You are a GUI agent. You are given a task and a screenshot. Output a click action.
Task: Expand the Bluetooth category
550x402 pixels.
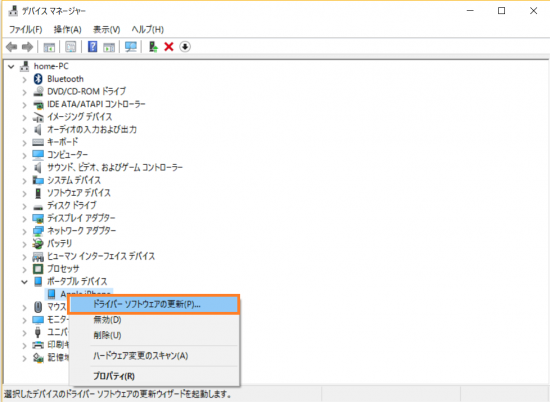coord(24,79)
